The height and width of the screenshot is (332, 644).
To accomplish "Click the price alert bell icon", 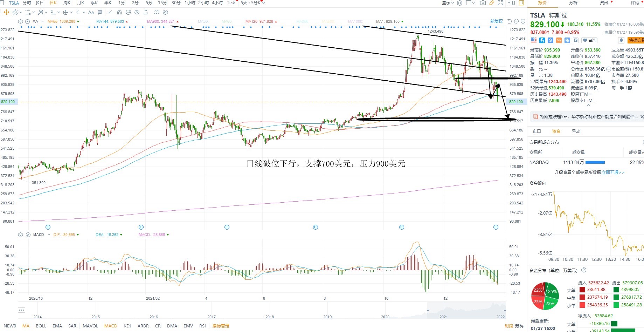I will click(x=621, y=40).
